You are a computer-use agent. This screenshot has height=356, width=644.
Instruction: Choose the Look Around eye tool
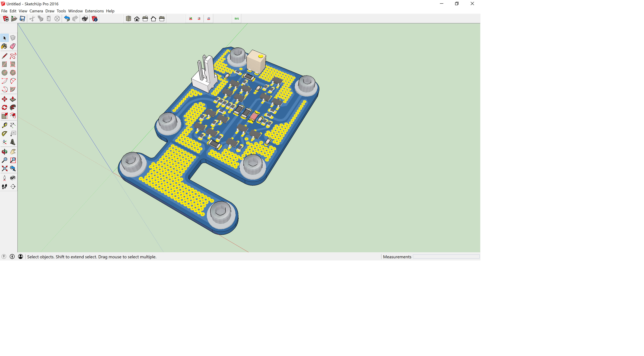13,178
